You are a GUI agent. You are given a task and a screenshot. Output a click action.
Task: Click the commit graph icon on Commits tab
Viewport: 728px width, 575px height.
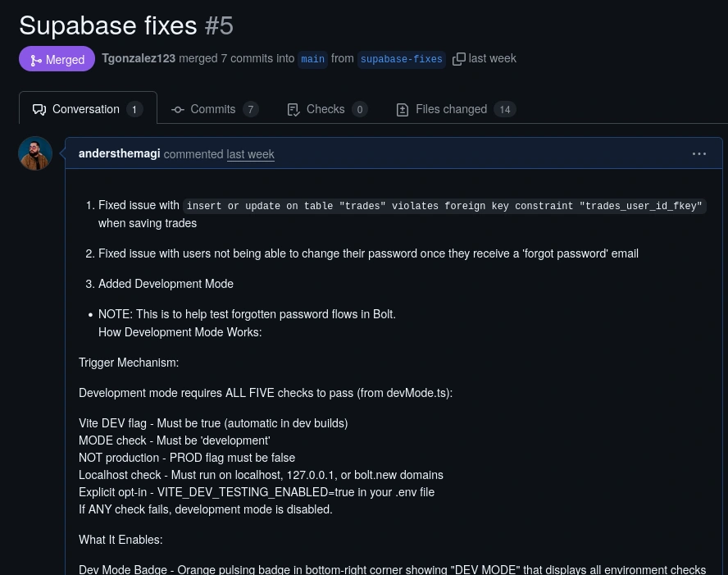click(178, 109)
